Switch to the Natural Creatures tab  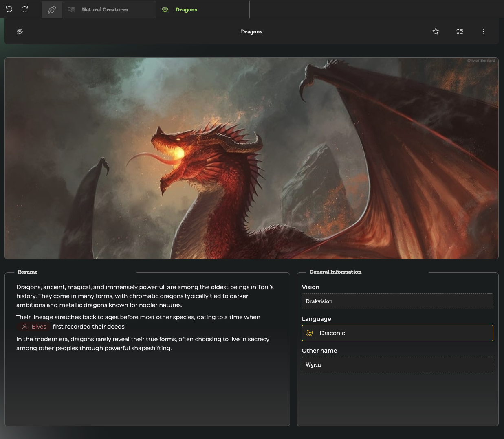click(x=105, y=9)
